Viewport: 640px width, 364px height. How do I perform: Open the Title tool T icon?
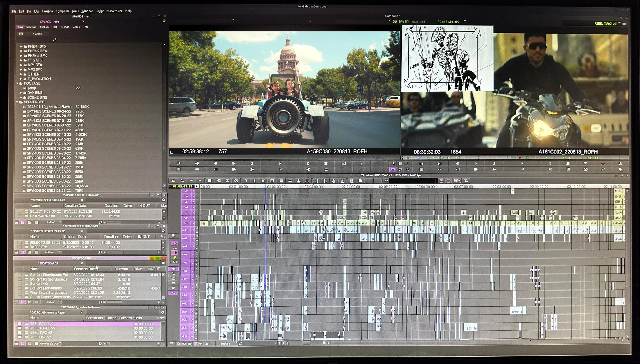[x=466, y=181]
